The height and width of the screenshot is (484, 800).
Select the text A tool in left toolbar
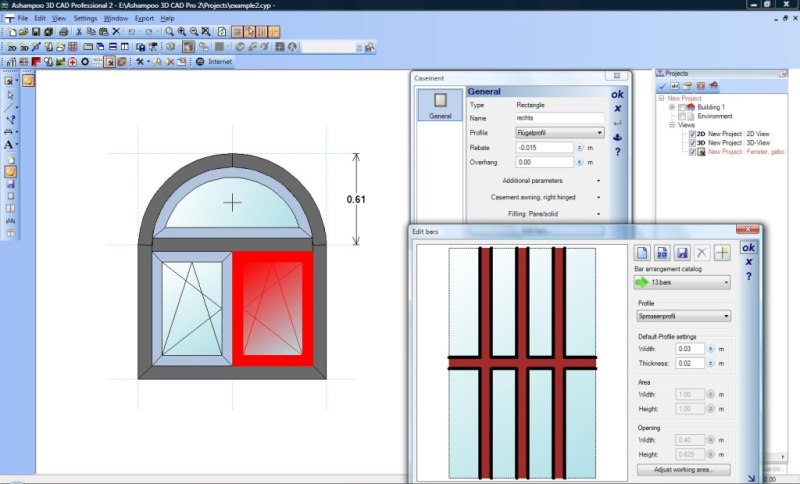(9, 145)
